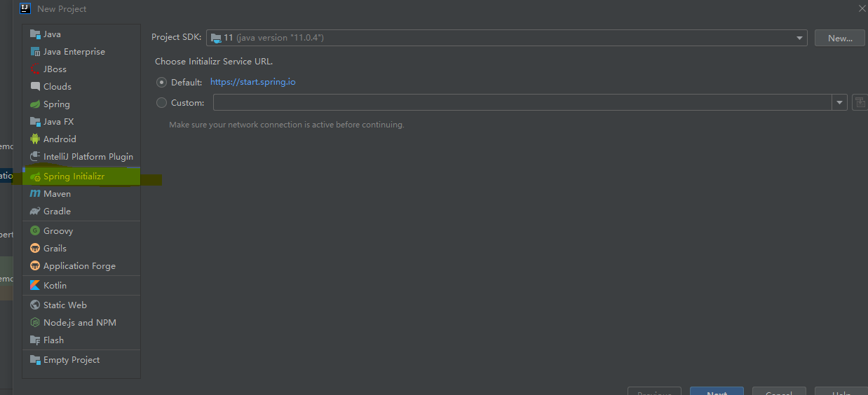The image size is (868, 395).
Task: Close the New Project dialog
Action: click(862, 8)
